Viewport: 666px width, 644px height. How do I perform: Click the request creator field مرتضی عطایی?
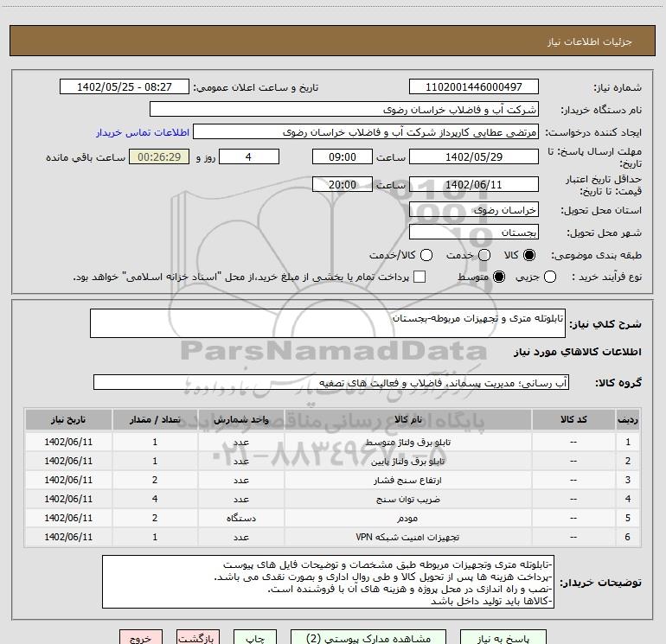coord(366,132)
